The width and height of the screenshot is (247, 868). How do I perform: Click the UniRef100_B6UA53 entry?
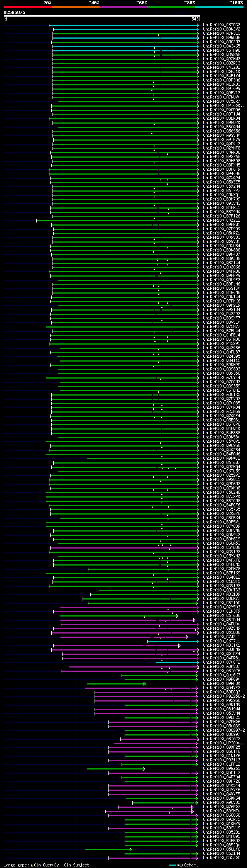222,544
